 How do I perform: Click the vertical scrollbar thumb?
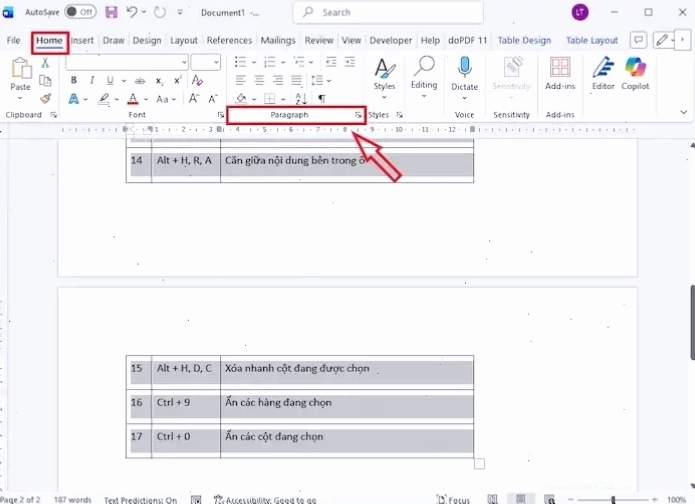point(692,322)
